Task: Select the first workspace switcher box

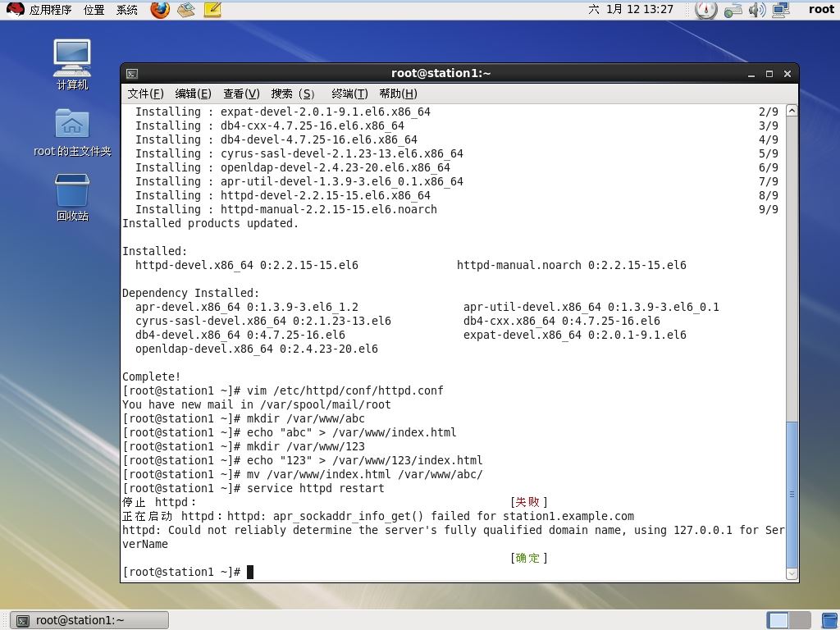Action: click(778, 620)
